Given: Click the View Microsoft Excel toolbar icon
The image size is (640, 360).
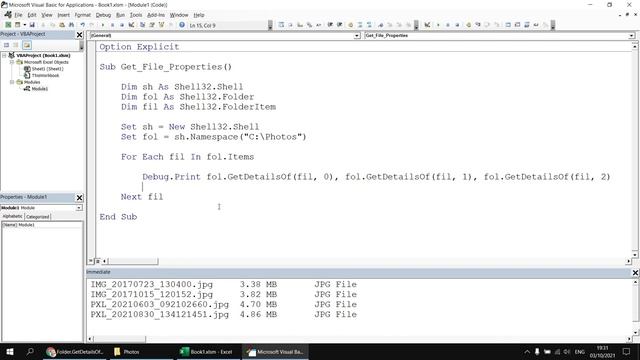Looking at the screenshot, I should pos(8,25).
